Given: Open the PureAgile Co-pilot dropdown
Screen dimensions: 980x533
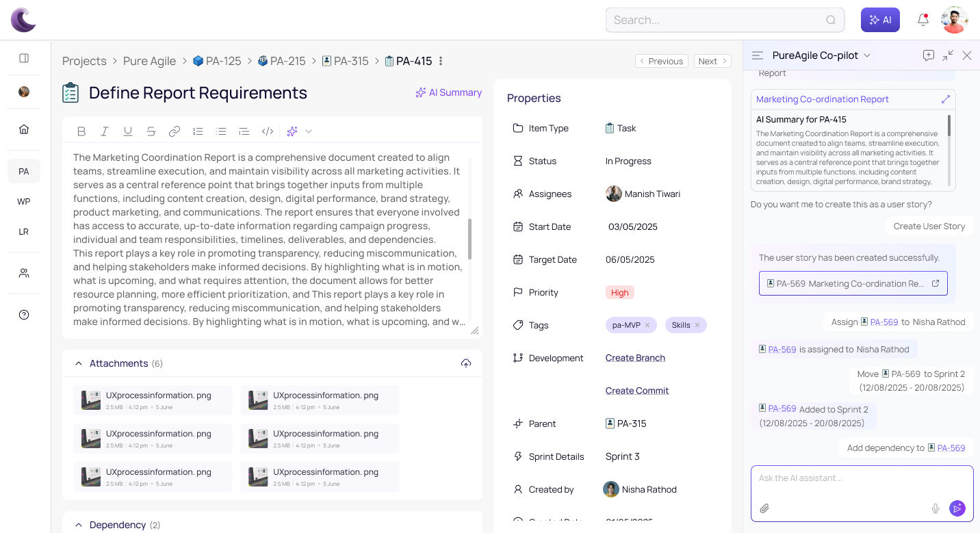Looking at the screenshot, I should (867, 55).
